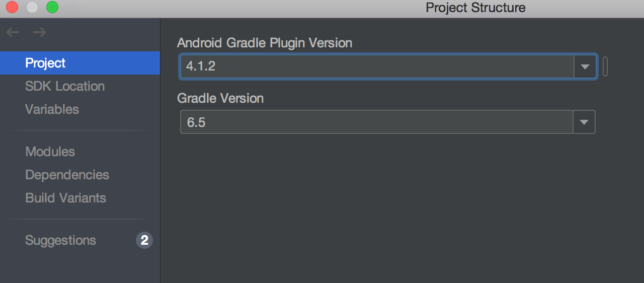Click the back navigation arrow
Screen dimensions: 644x283
[x=13, y=33]
